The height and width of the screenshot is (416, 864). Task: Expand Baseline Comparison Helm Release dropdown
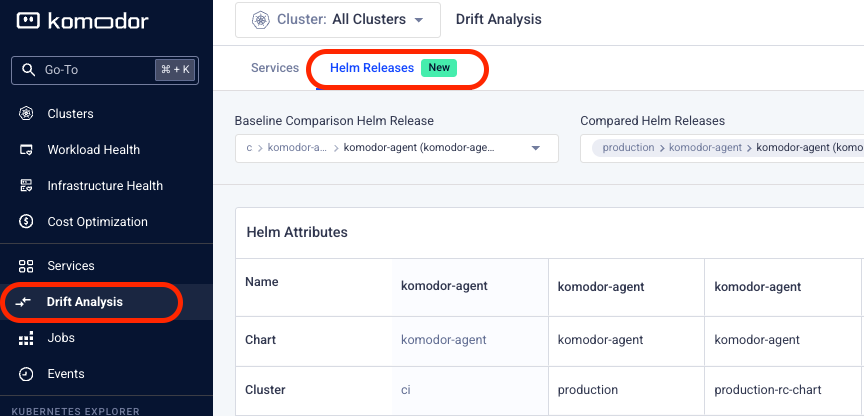coord(535,148)
